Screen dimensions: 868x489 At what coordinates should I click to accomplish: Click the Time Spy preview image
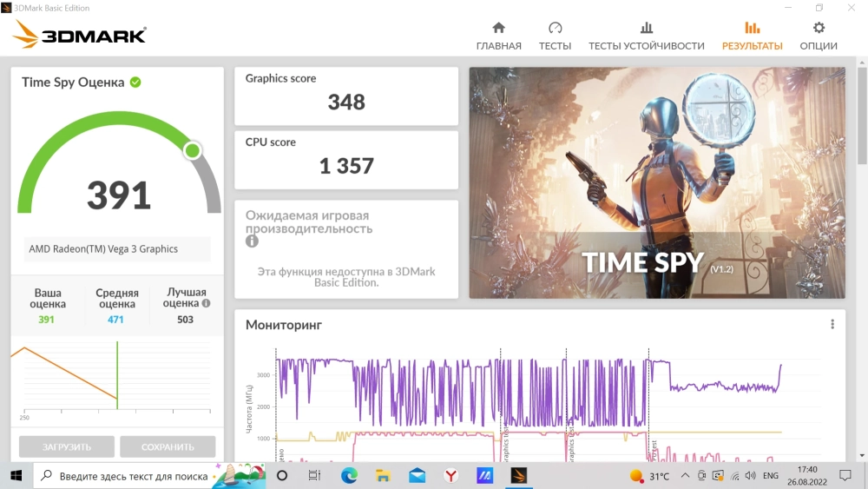[x=657, y=183]
